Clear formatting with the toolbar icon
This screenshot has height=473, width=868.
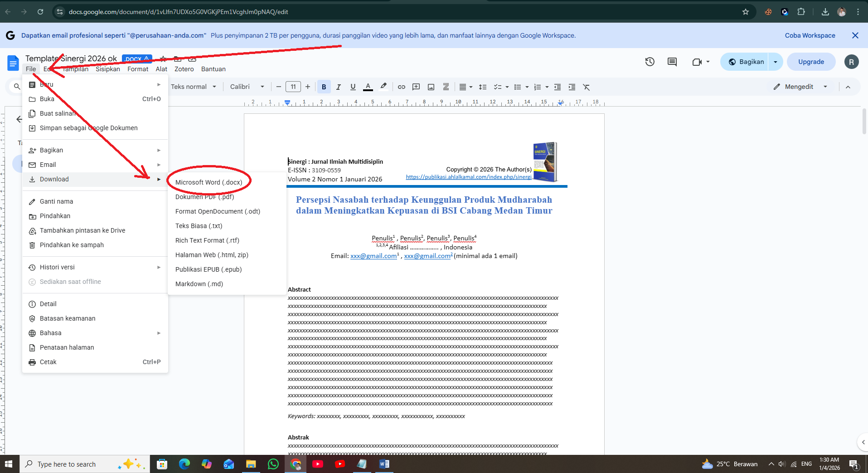[x=586, y=87]
